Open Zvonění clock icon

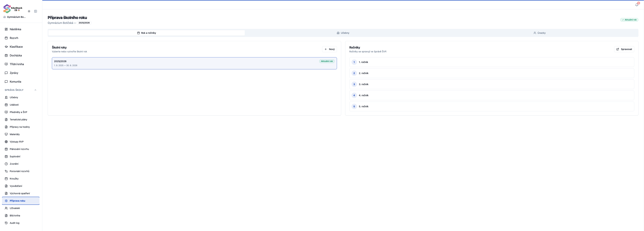pyautogui.click(x=6, y=164)
